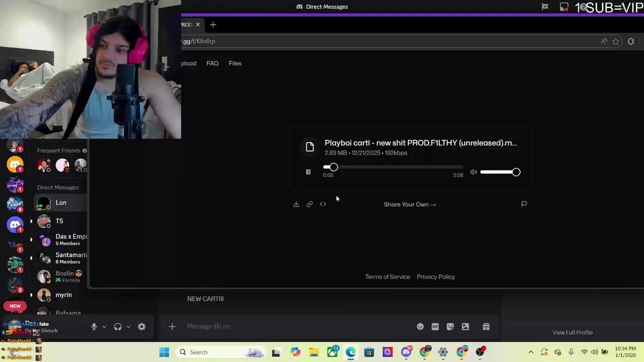Click View Full Profile
This screenshot has width=644, height=362.
[x=573, y=332]
